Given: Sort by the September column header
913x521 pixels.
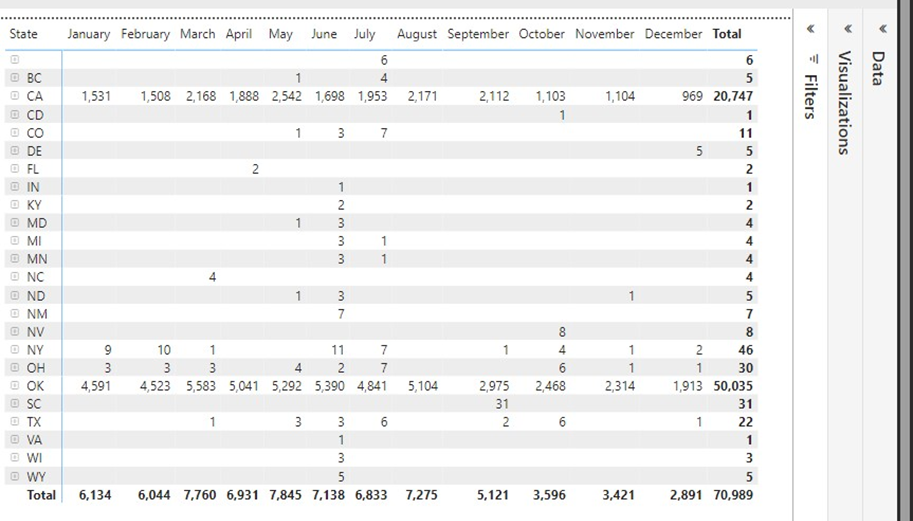Looking at the screenshot, I should point(478,34).
